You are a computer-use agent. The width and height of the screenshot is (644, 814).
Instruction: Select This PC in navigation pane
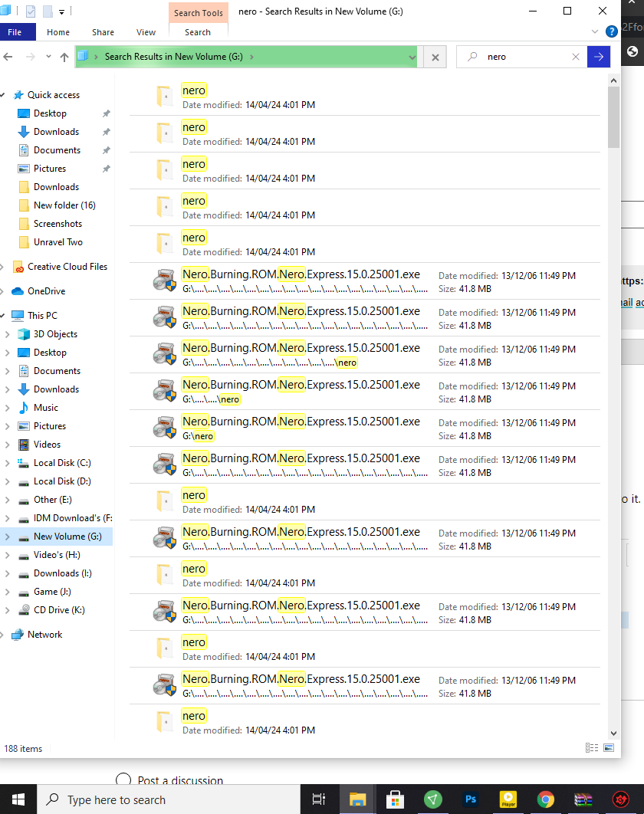(43, 316)
